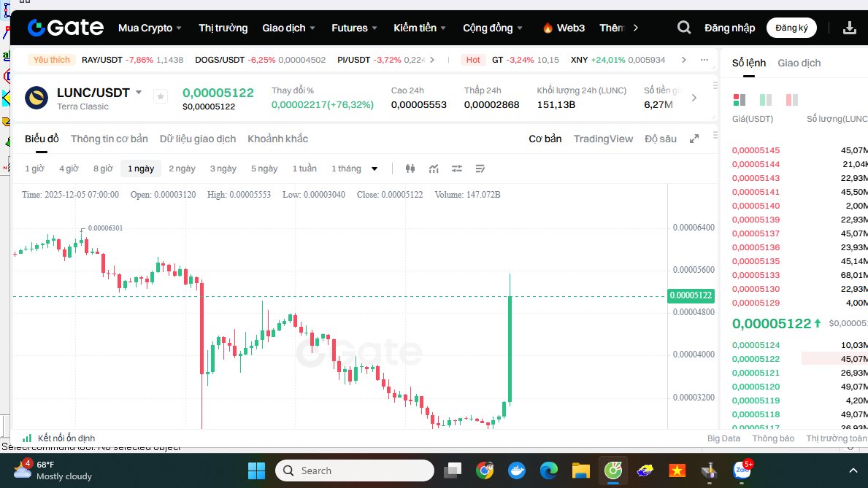Screen dimensions: 868x488
Task: Expand the Giao dịch menu
Action: coord(288,28)
